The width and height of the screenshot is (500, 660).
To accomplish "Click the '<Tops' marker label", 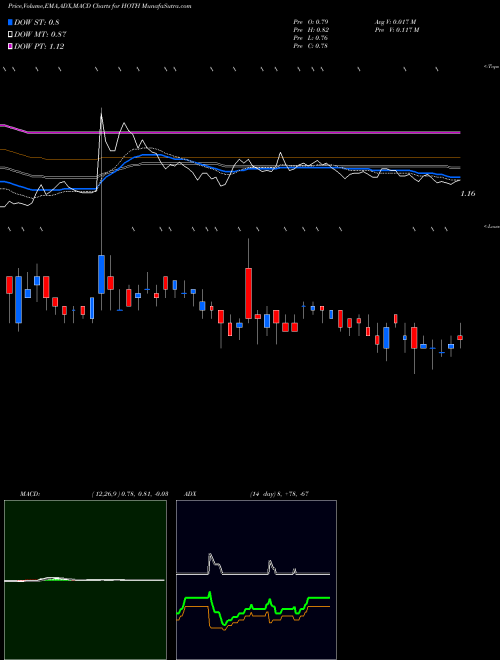I will tap(492, 67).
